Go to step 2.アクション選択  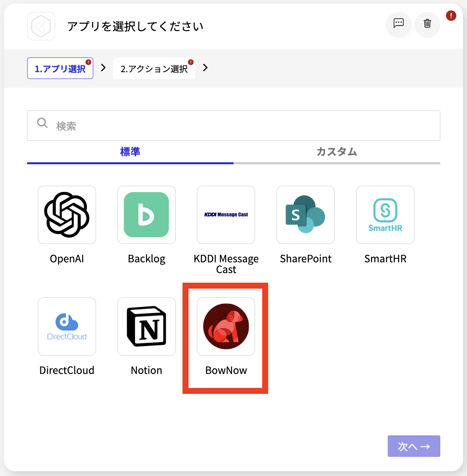(x=154, y=68)
